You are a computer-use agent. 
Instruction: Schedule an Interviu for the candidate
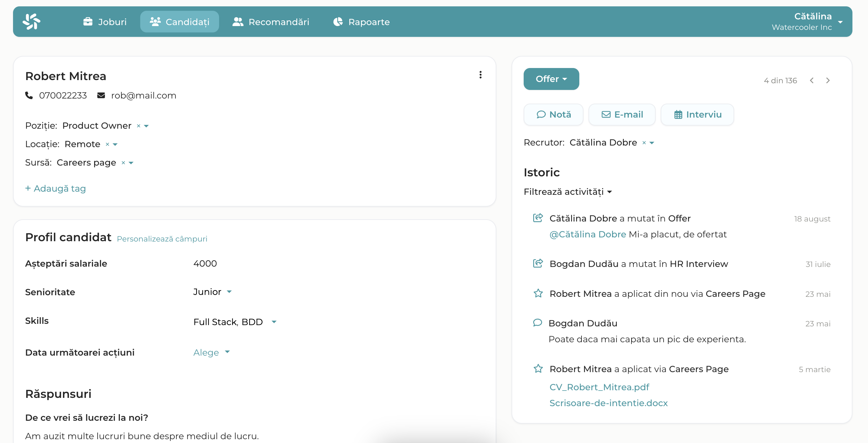[697, 114]
